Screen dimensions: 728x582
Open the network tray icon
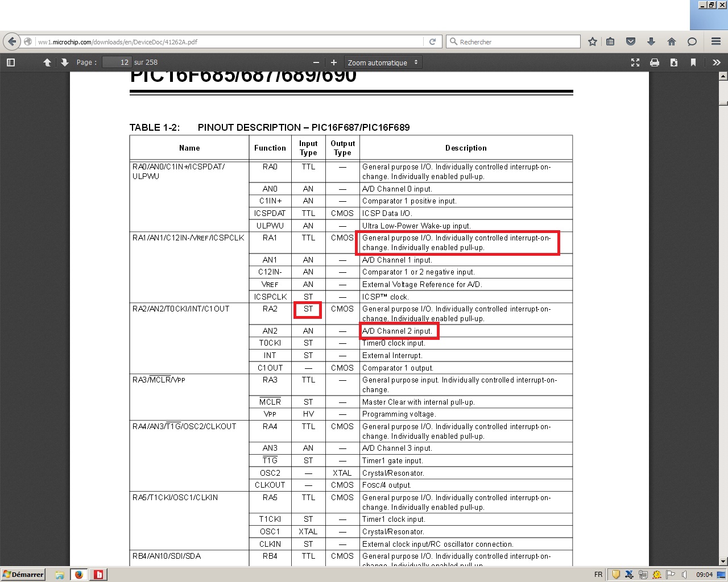coord(643,575)
